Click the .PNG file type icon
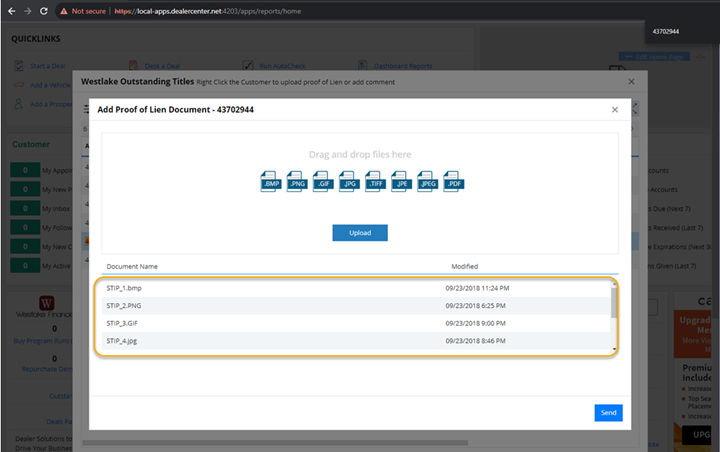This screenshot has height=452, width=720. pos(297,181)
